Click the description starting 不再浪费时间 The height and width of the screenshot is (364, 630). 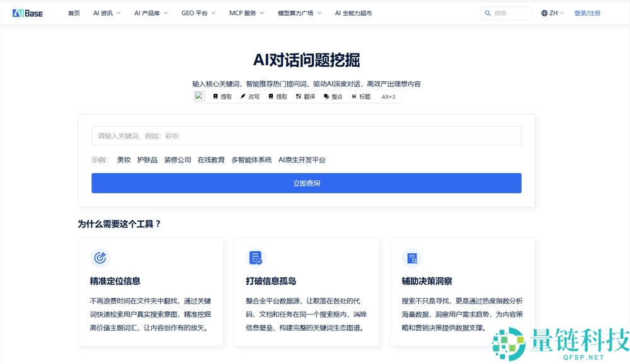151,315
